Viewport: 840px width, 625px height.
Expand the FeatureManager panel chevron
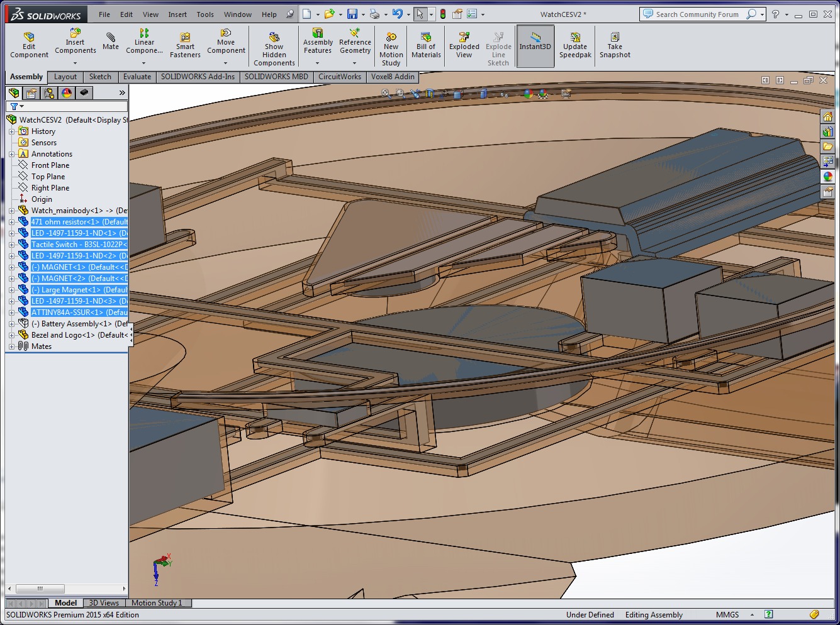122,93
